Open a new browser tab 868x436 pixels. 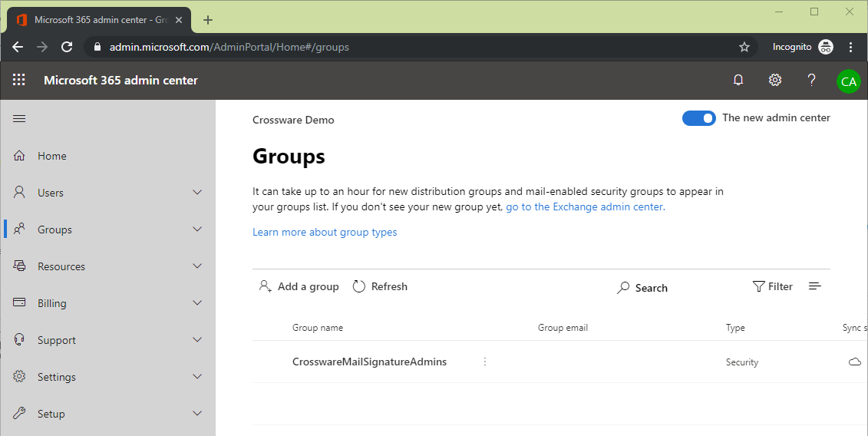[207, 20]
